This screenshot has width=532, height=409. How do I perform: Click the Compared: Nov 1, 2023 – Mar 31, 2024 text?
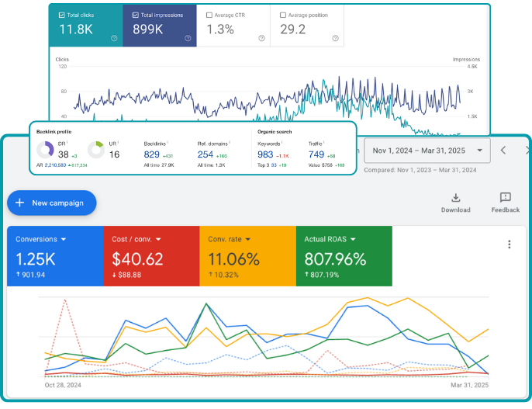click(x=420, y=170)
